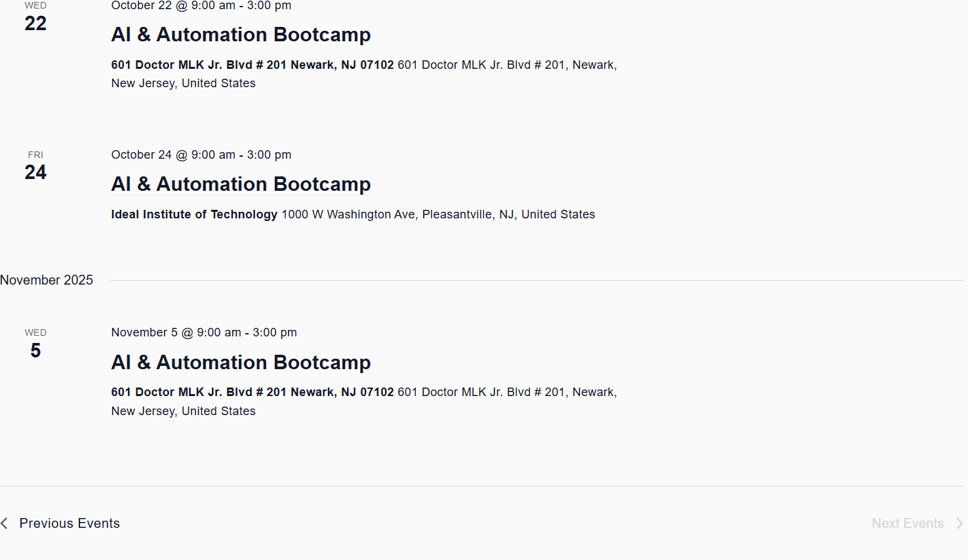Click the 1000 W Washington Ave, Pleasantville address
The image size is (968, 560).
pos(438,214)
